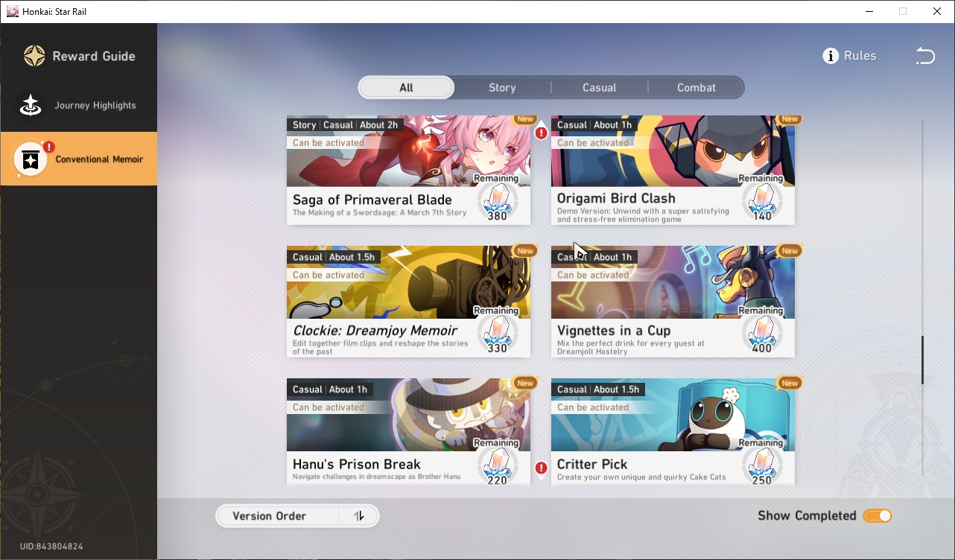Click the sort direction arrows icon

359,516
